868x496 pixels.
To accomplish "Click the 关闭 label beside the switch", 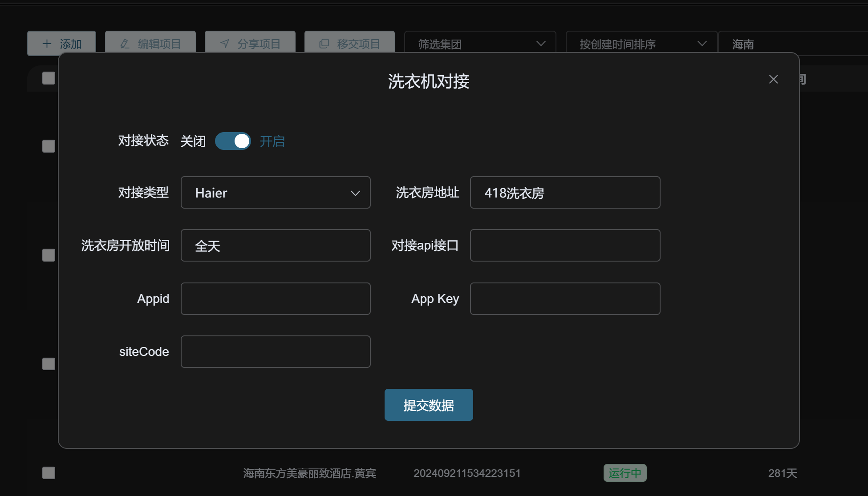I will coord(193,141).
